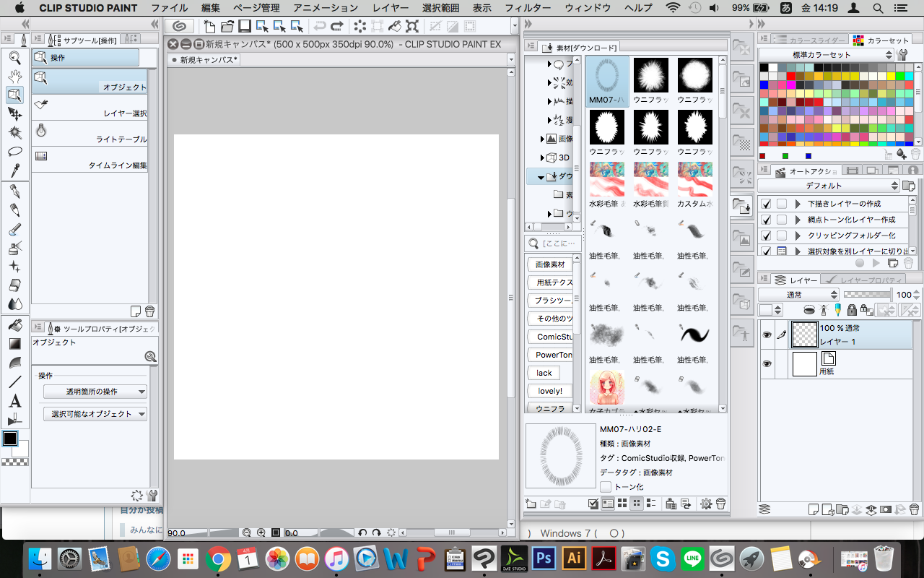Expand the 網点トーン化レイヤー作成 action
The image size is (924, 578).
tap(798, 220)
